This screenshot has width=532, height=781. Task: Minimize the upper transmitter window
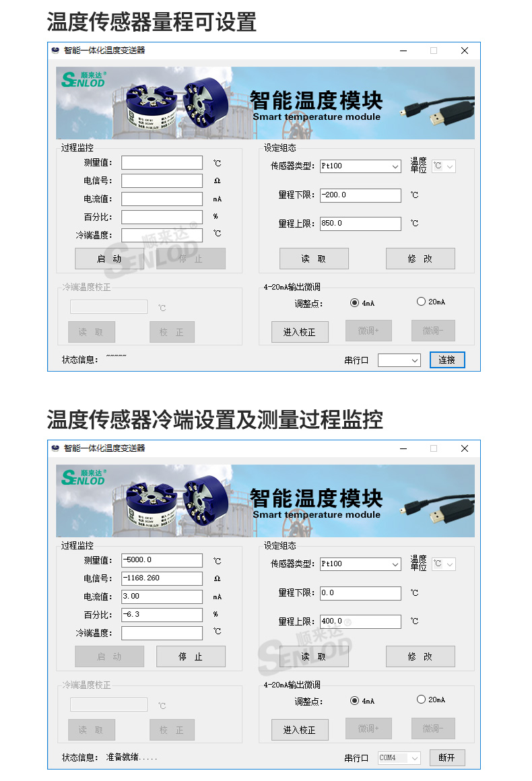tap(403, 50)
